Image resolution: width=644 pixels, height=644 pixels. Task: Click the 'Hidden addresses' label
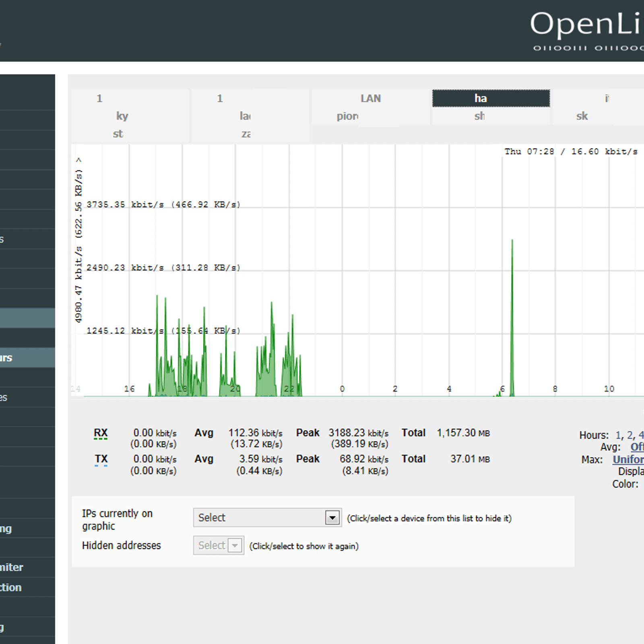(122, 545)
